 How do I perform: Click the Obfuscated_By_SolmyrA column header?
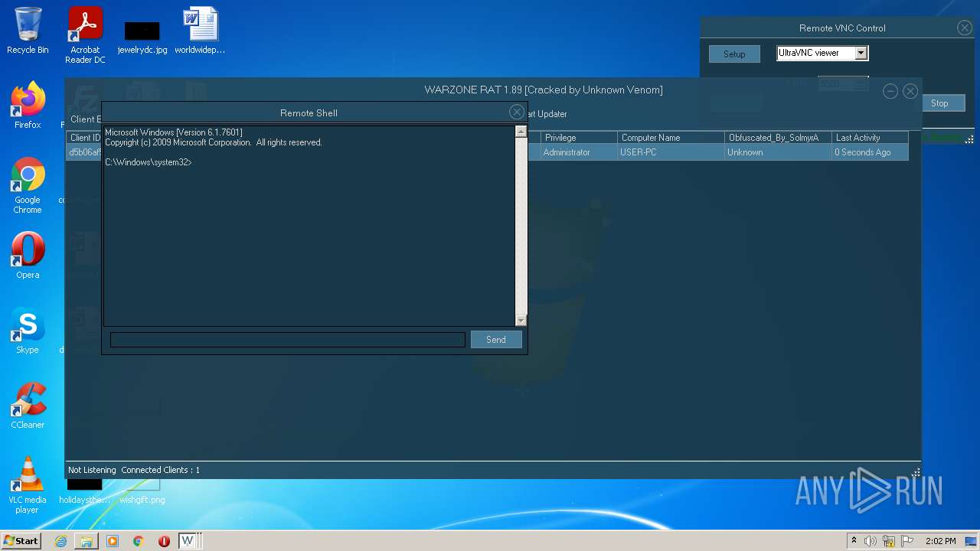[x=778, y=138]
